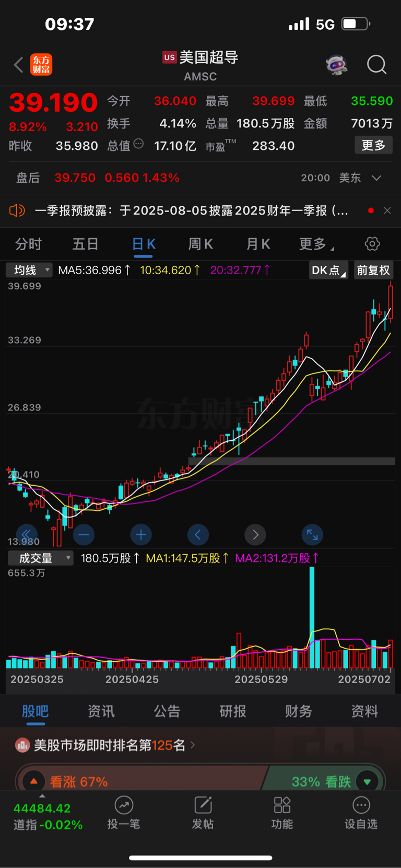Open the DK点 dropdown
Viewport: 401px width, 868px height.
[x=328, y=270]
